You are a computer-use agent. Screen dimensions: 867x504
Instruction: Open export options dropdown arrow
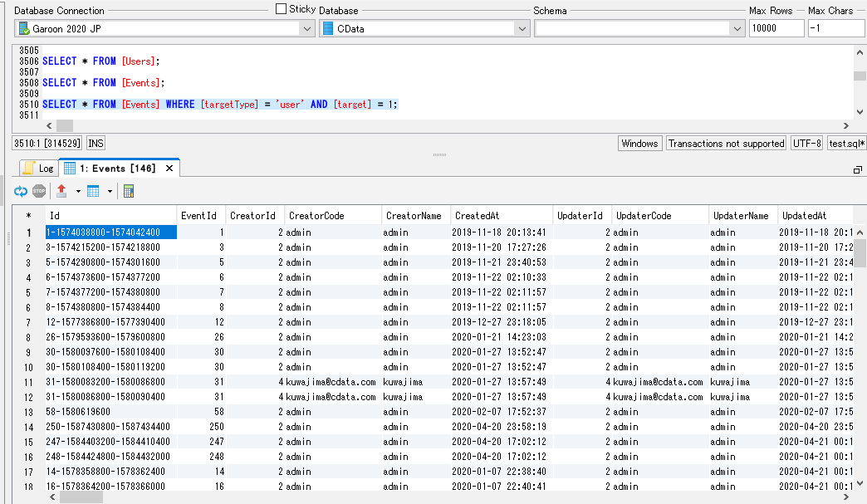pos(78,191)
